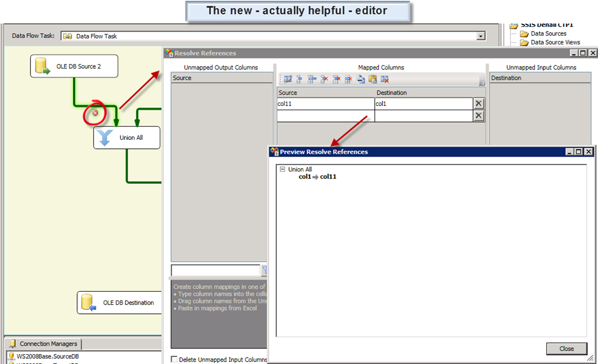Toggle Delete Unmapped Input Columns checkbox
Screen dimensions: 598x364
(x=174, y=359)
